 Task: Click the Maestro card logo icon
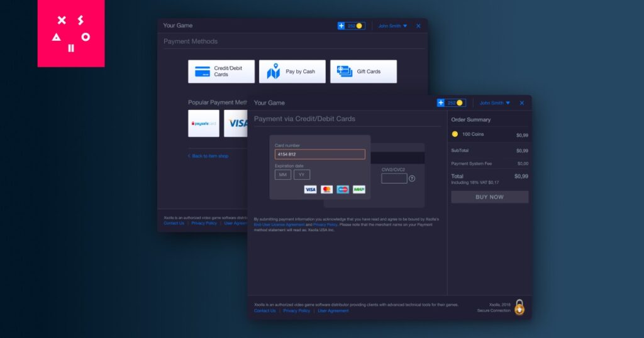tap(343, 190)
